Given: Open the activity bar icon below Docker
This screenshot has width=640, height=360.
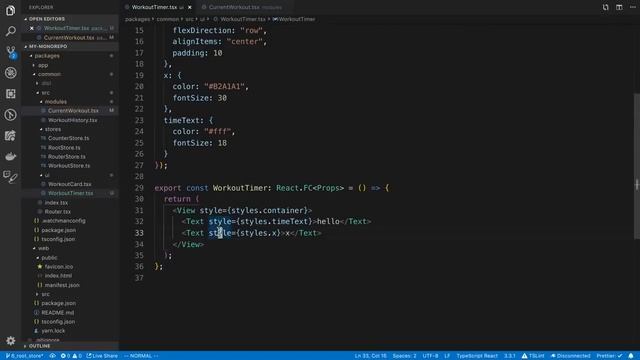Looking at the screenshot, I should [11, 177].
